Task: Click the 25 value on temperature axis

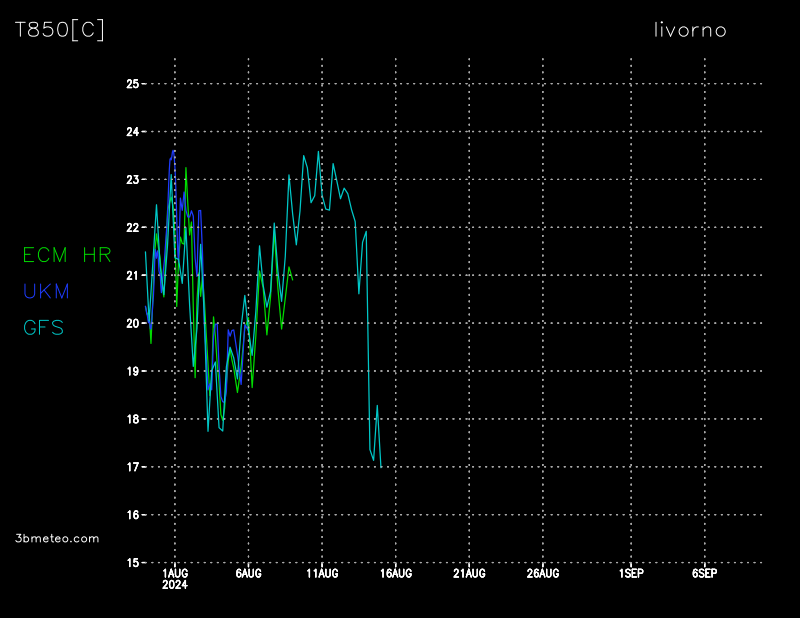Action: (132, 84)
